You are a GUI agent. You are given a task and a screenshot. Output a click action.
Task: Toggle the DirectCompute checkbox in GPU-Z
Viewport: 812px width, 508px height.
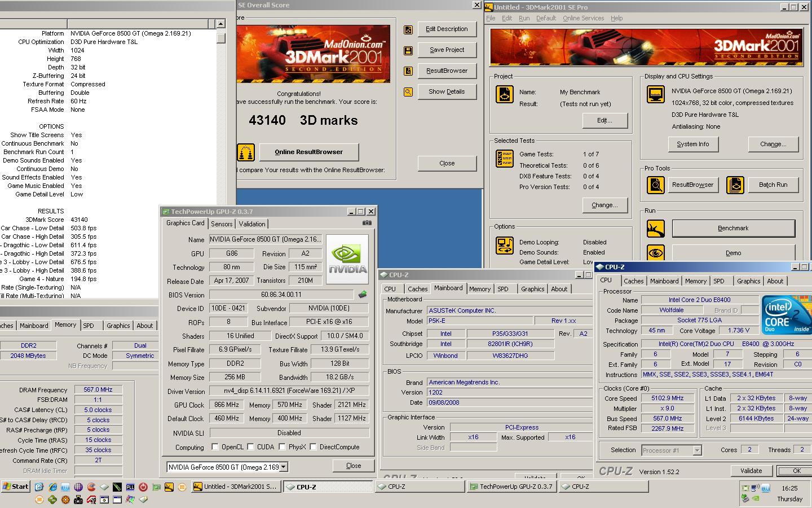coord(313,447)
